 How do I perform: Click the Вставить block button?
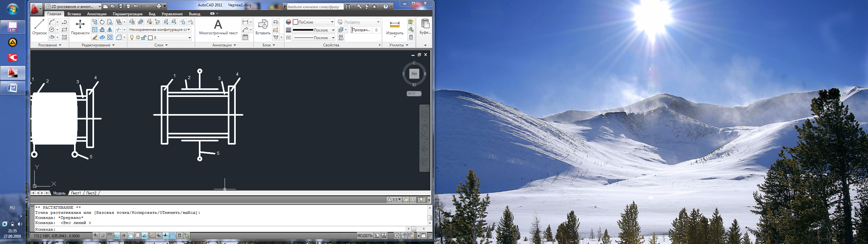(x=263, y=27)
